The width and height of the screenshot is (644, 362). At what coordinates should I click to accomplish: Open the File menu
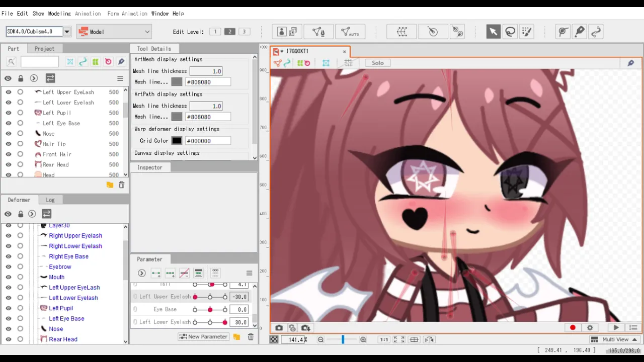pos(7,14)
